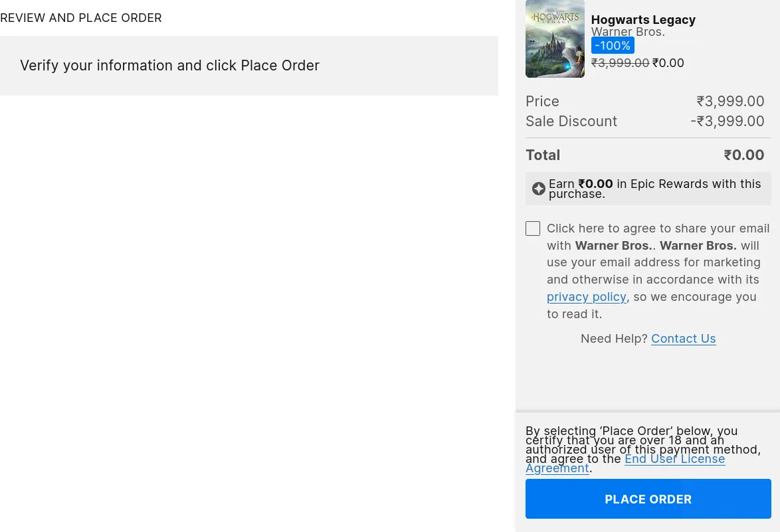Click the REVIEW AND PLACE ORDER heading
The image size is (780, 532).
80,18
